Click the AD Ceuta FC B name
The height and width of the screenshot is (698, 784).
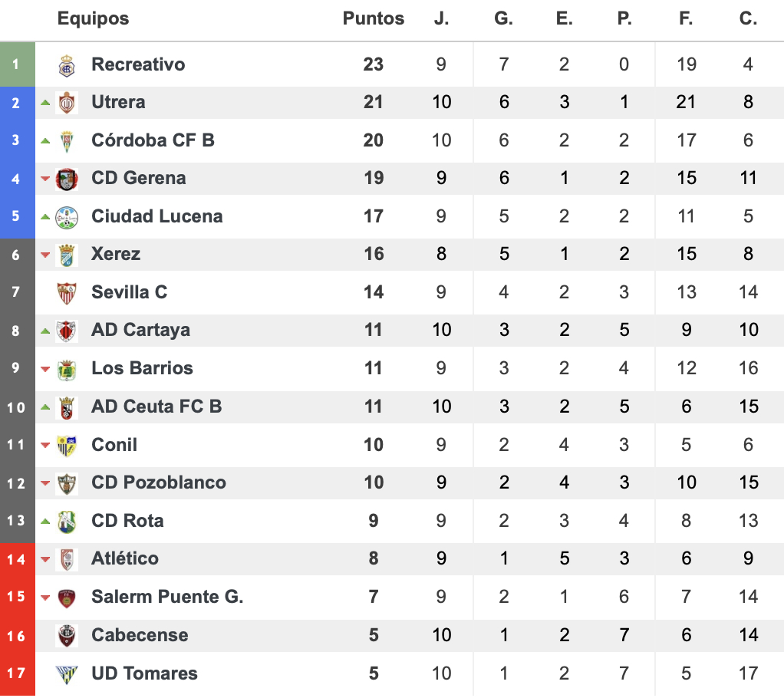click(156, 407)
